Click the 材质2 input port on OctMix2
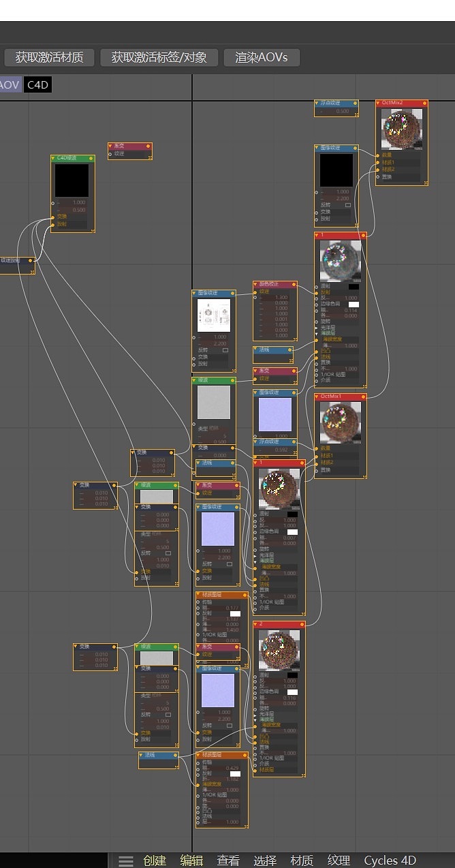This screenshot has width=455, height=868. pos(378,169)
